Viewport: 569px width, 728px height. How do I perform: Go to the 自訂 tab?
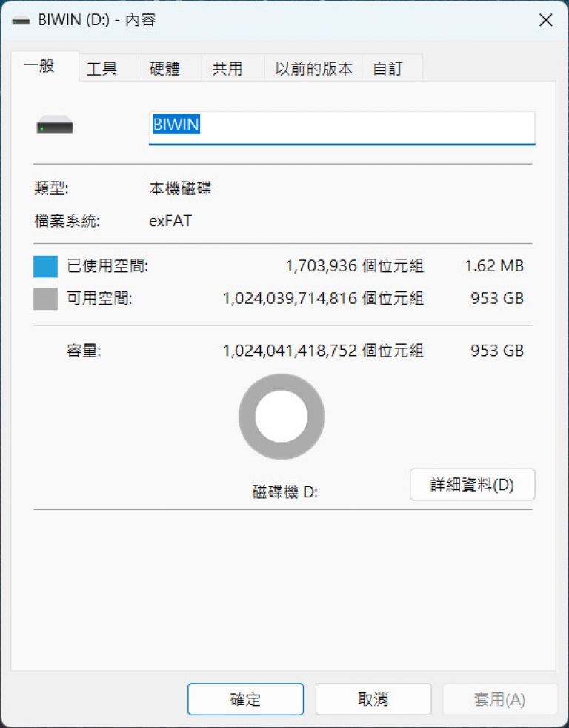pos(392,68)
